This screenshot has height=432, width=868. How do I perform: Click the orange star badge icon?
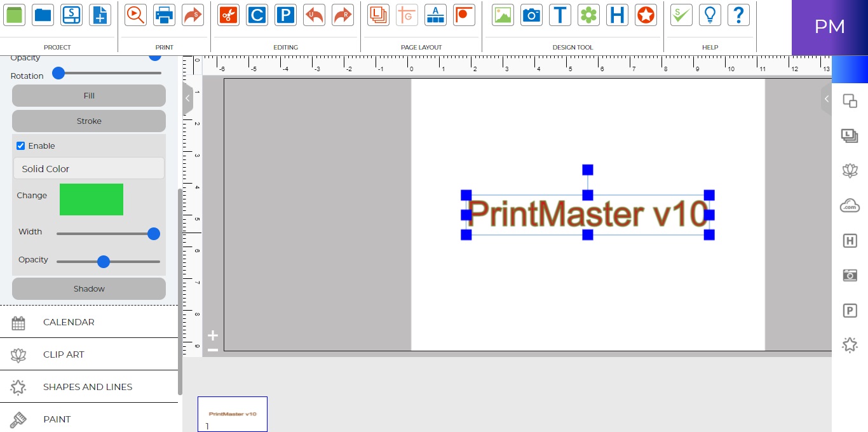tap(646, 15)
